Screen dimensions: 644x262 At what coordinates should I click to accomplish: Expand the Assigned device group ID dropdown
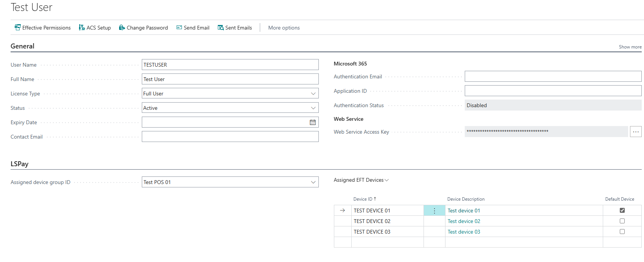[x=313, y=182]
